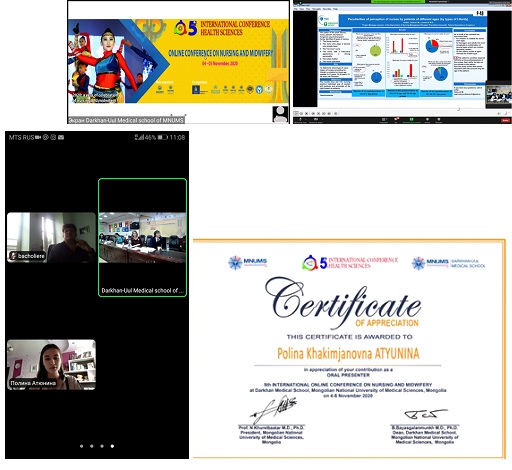This screenshot has width=512, height=470.
Task: Click the video camera icon in Zoom toolbar
Action: point(316,119)
